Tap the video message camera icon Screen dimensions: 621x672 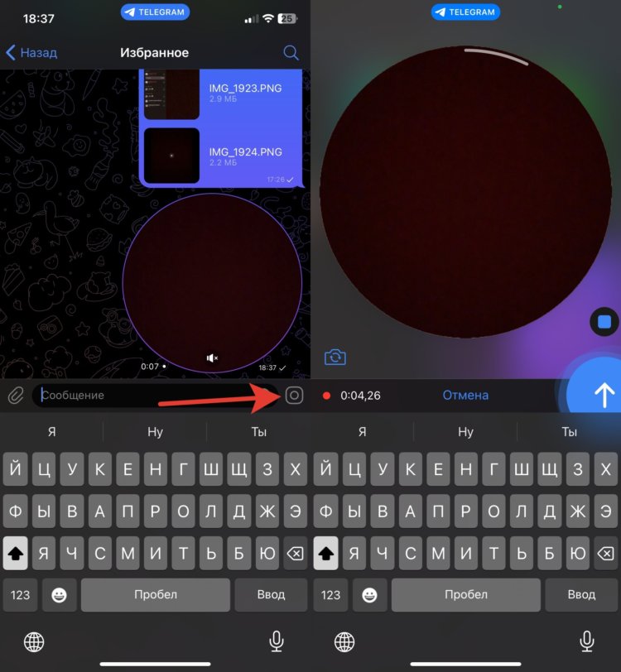click(x=294, y=395)
